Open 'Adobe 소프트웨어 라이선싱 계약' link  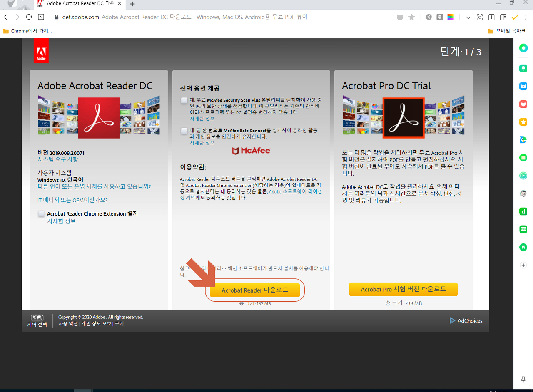point(251,194)
